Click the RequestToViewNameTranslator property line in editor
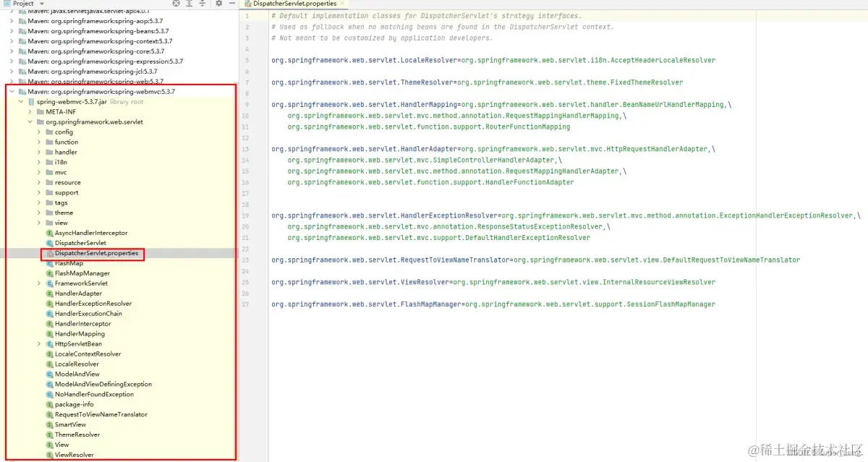The width and height of the screenshot is (868, 462). coord(535,260)
